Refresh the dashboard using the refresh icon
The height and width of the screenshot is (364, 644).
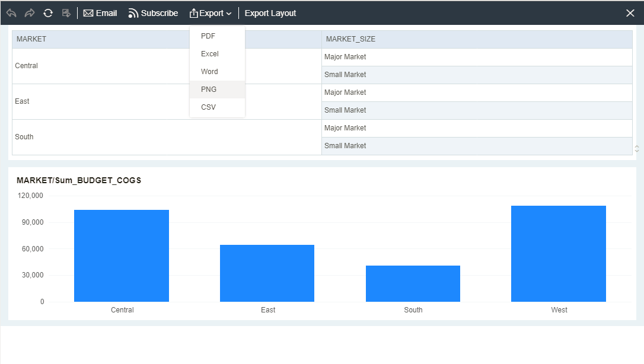[x=48, y=13]
